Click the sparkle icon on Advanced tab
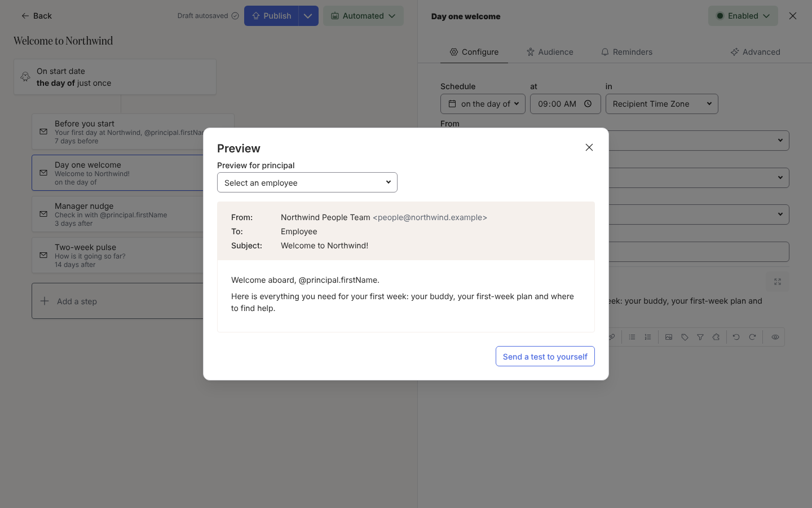This screenshot has width=812, height=508. coord(735,52)
